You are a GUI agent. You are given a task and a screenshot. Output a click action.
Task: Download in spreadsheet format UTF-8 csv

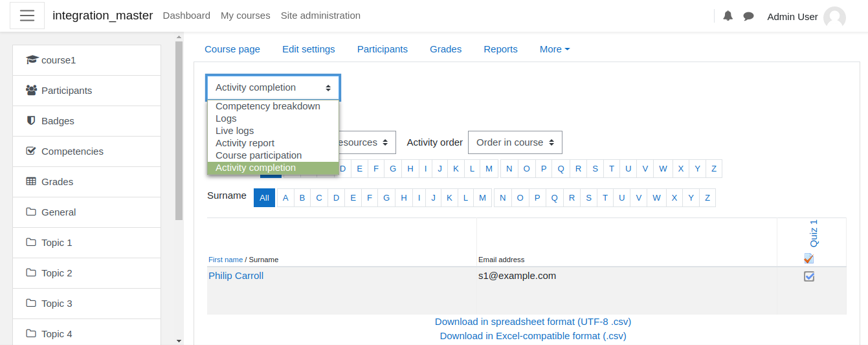pos(533,322)
